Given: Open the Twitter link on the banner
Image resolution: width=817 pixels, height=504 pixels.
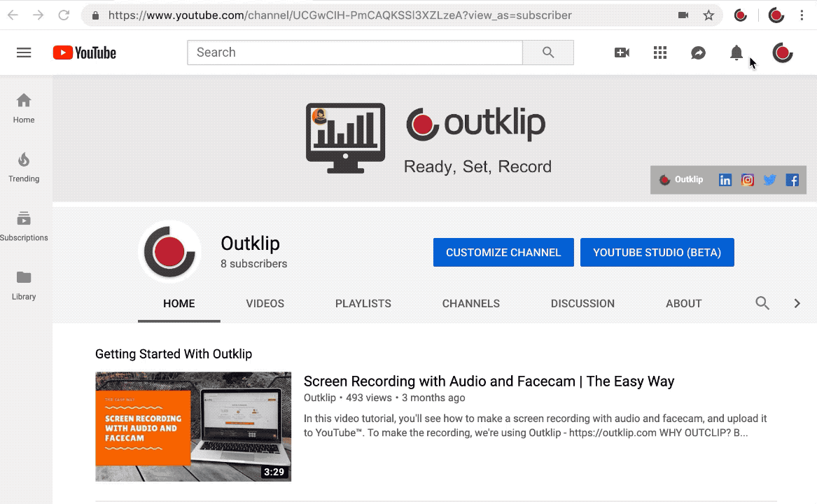Looking at the screenshot, I should coord(769,181).
